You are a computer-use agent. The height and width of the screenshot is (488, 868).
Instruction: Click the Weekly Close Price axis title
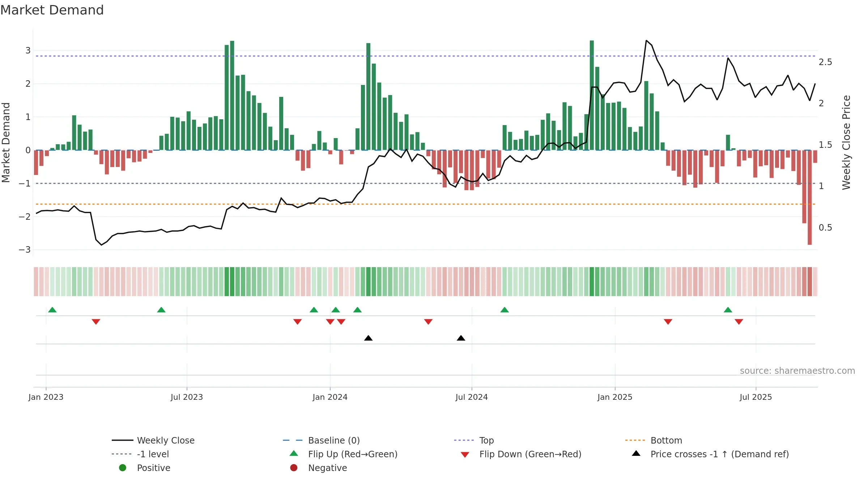[846, 142]
